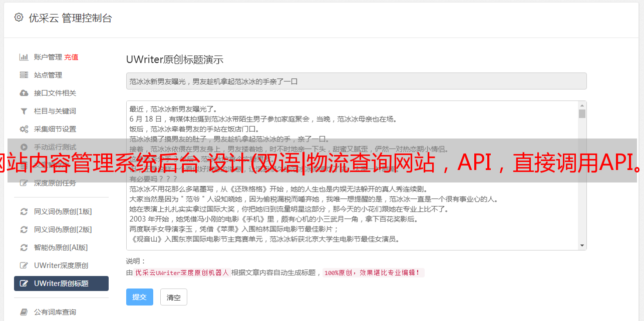Click the heading UWriter原创标题演示
The width and height of the screenshot is (644, 321).
pos(175,59)
